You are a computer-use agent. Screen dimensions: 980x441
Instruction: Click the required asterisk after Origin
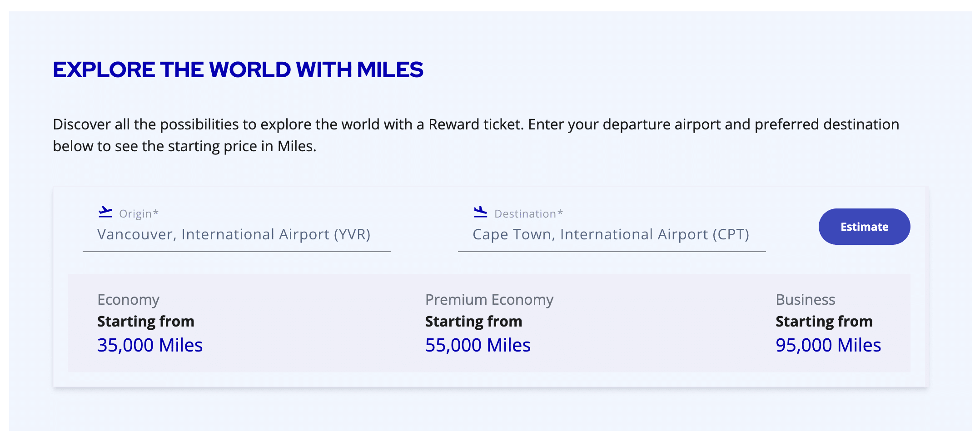point(156,213)
